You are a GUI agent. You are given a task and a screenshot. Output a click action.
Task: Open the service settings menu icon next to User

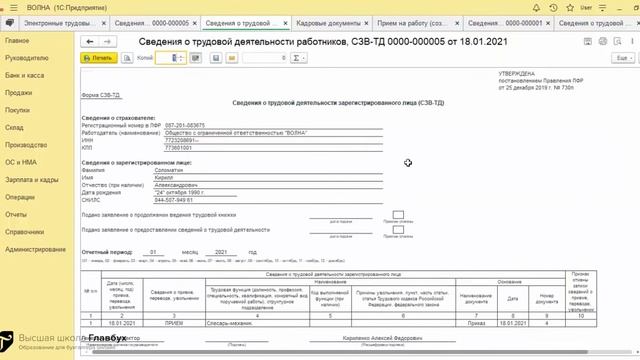602,8
